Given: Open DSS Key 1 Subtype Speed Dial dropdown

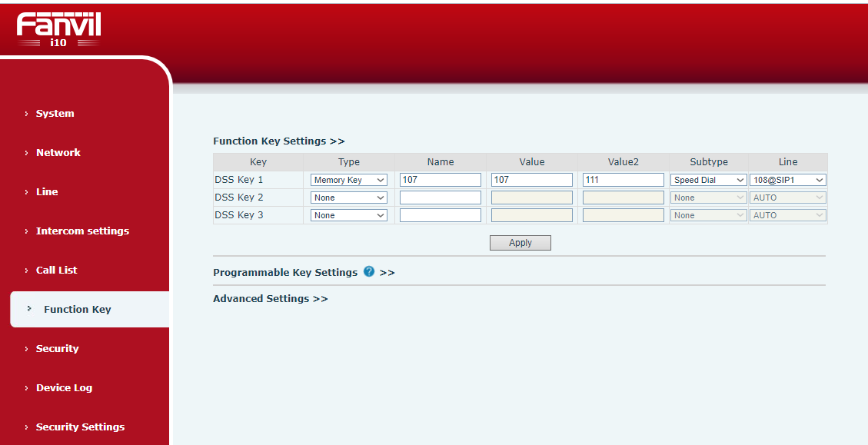Looking at the screenshot, I should coord(708,180).
